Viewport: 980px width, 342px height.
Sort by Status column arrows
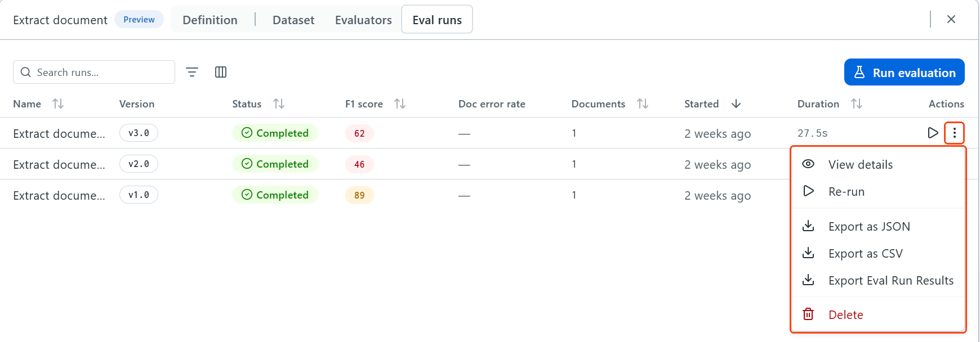pyautogui.click(x=279, y=103)
